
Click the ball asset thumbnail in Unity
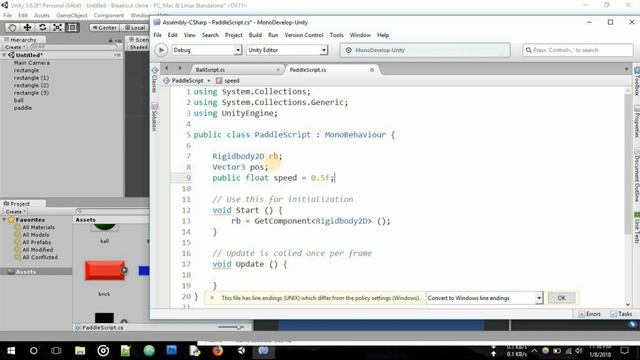click(104, 228)
